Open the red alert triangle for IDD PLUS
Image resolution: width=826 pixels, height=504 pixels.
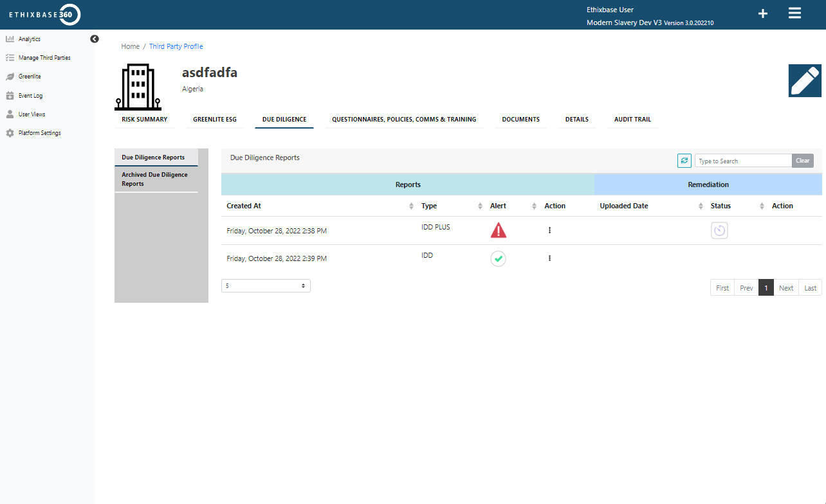coord(499,230)
